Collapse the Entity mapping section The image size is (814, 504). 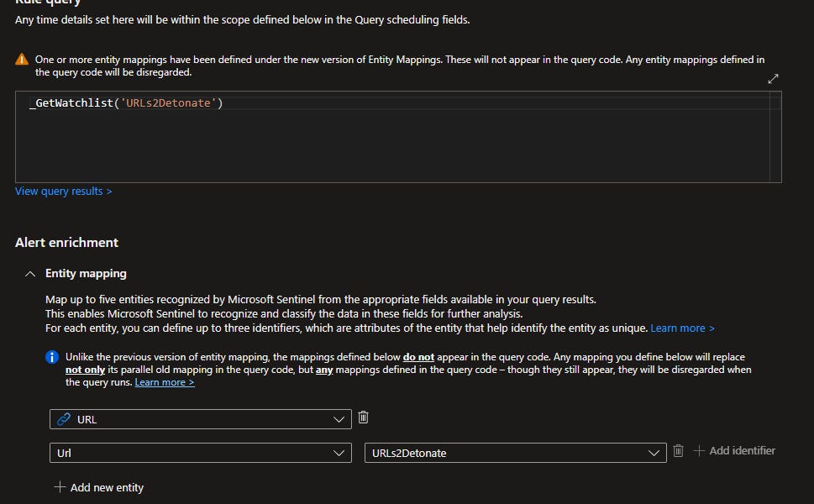(29, 273)
